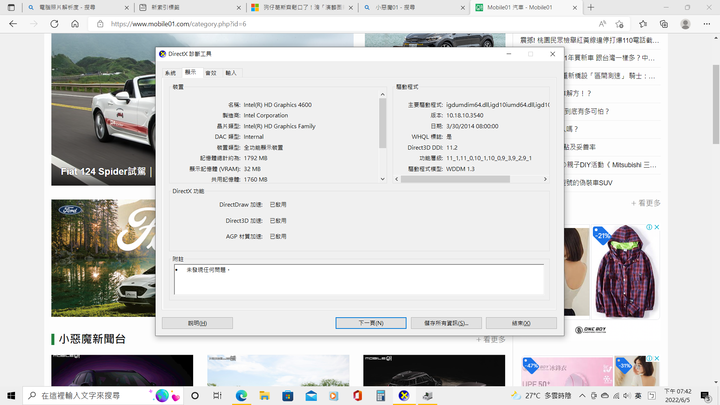Go back in the Edge browser

click(x=13, y=24)
